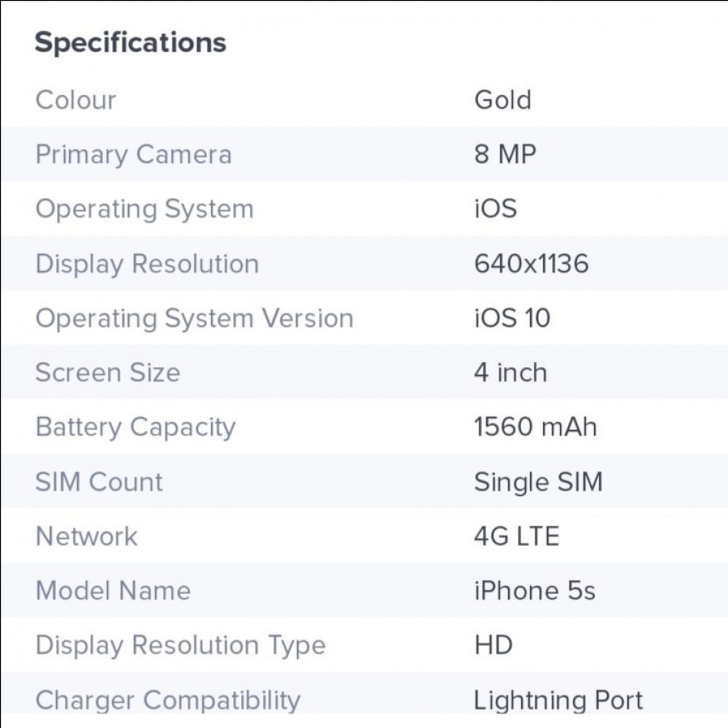Tap the Colour label

76,100
